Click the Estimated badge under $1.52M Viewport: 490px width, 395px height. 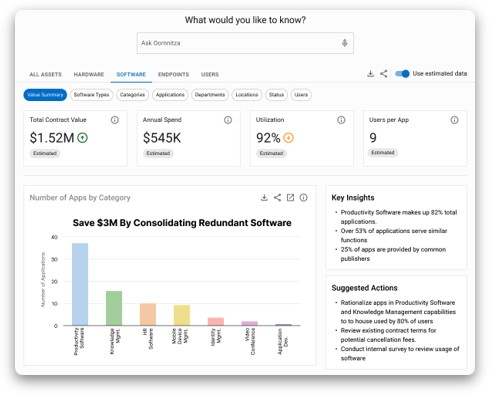coord(45,153)
